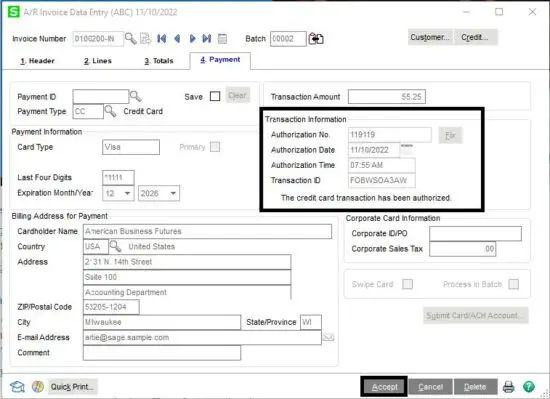Open the calculator icon next to navigation arrows
The width and height of the screenshot is (550, 399).
pos(222,39)
